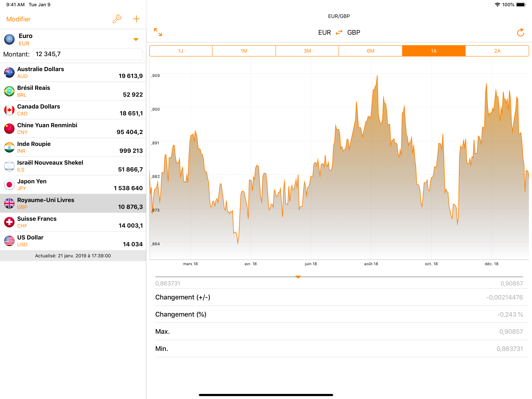Expand the chart to fullscreen

point(158,32)
